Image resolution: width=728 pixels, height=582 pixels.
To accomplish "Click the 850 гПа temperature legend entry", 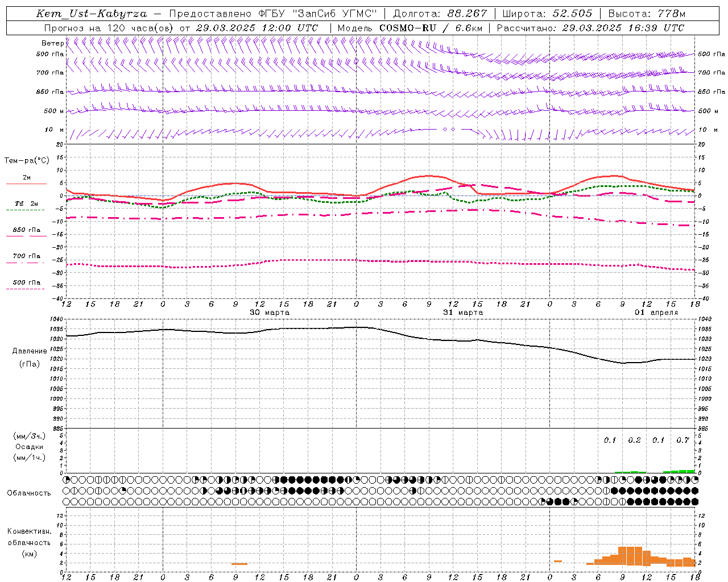I will (x=26, y=230).
